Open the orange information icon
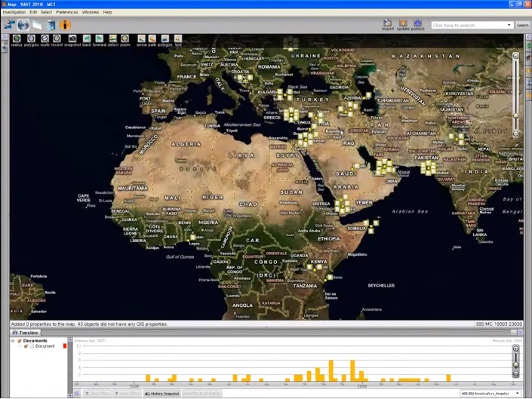The image size is (532, 399). click(x=65, y=25)
